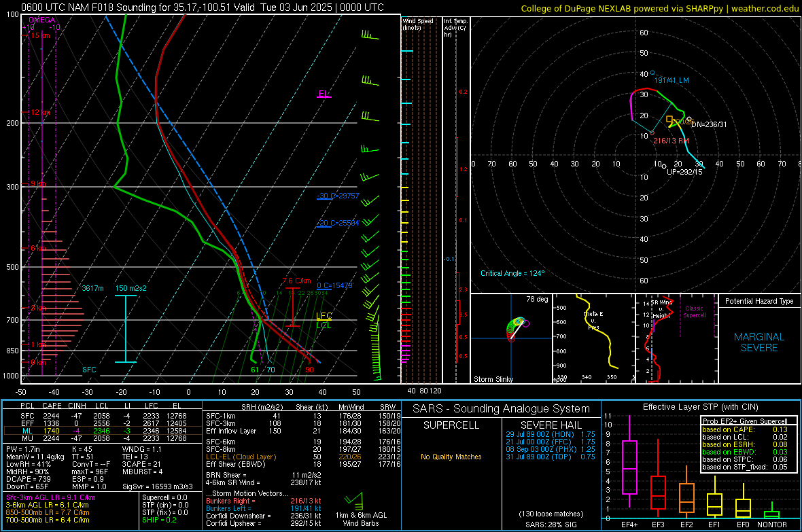Select the highlighted ML parcel row
This screenshot has height=532, width=802.
(x=103, y=431)
